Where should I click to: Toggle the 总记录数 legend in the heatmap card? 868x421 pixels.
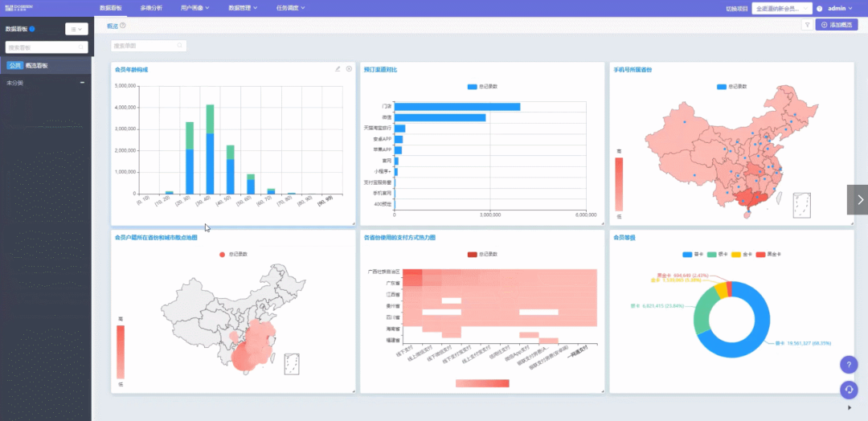pos(482,255)
